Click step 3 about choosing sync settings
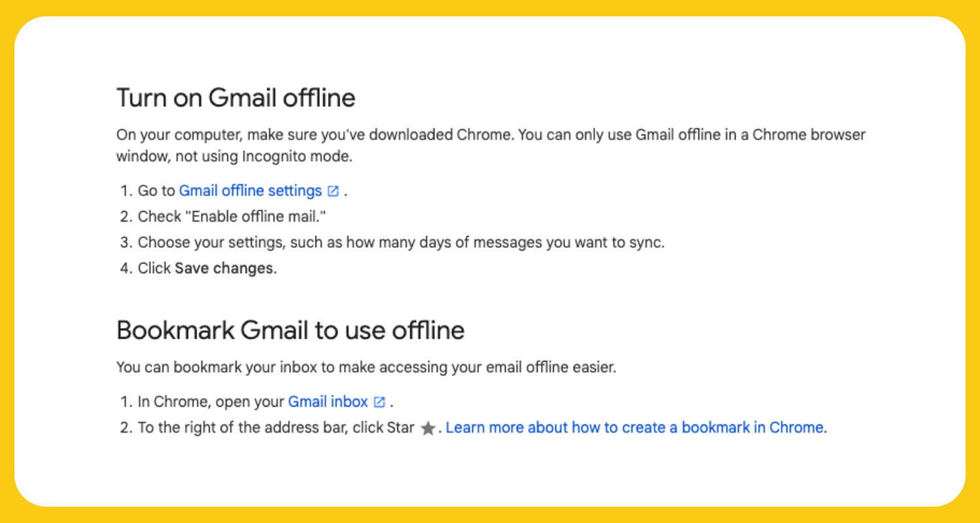The height and width of the screenshot is (523, 980). (x=400, y=243)
